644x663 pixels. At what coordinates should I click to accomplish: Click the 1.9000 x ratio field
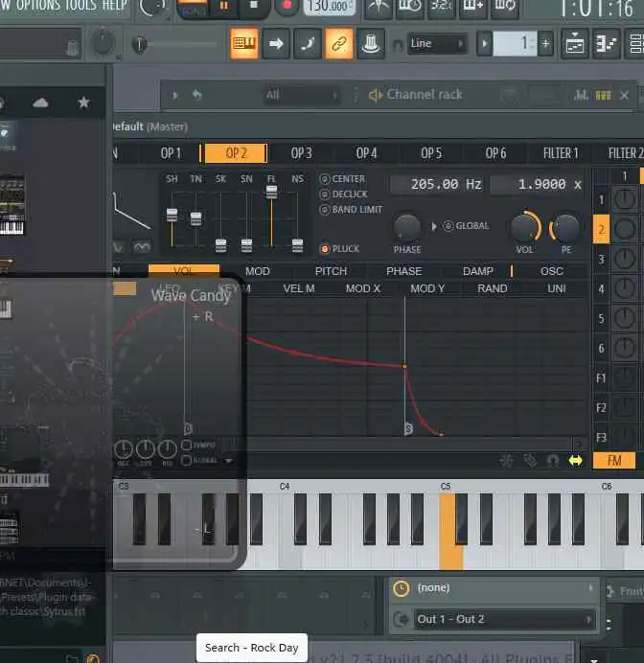539,184
